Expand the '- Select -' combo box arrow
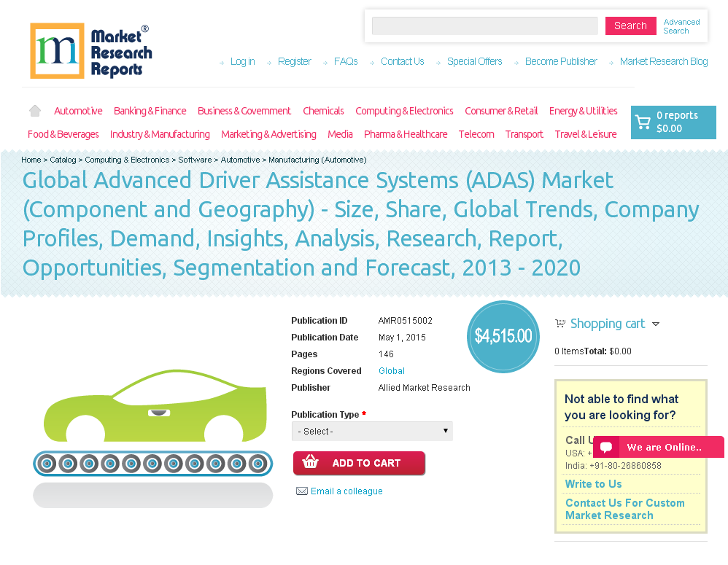The height and width of the screenshot is (565, 728). (x=445, y=431)
